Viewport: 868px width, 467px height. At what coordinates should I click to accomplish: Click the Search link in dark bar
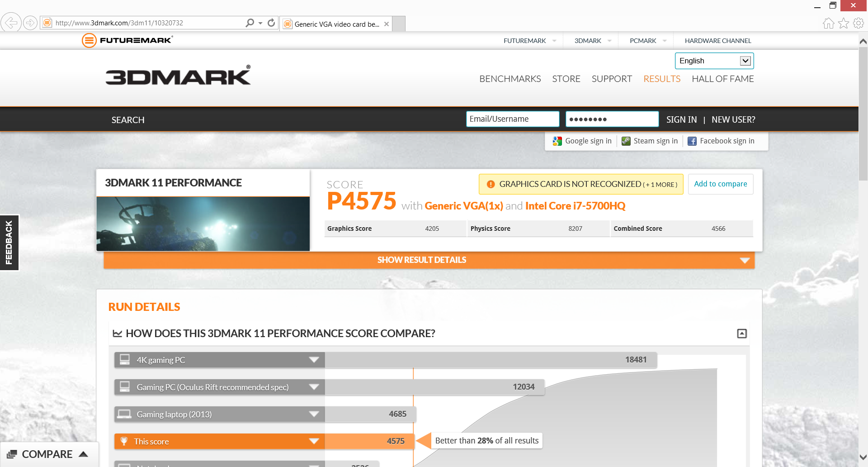[x=128, y=120]
